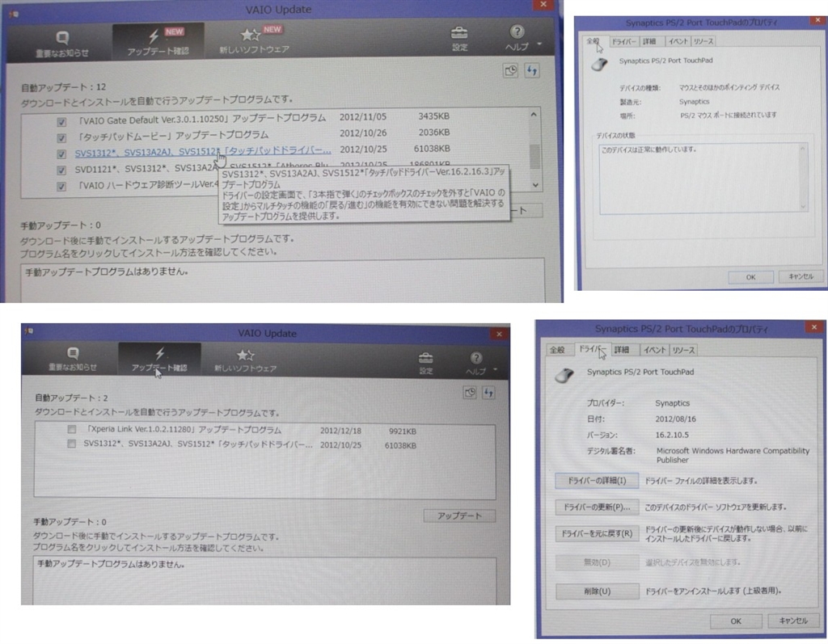Screen dimensions: 828x644
Task: Click refresh arrows icon in 12-update VAIO window
Action: coord(532,71)
